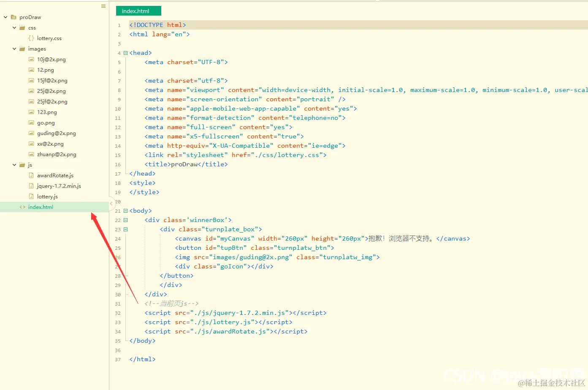Switch to the index.html editor tab
The width and height of the screenshot is (588, 390).
click(138, 11)
